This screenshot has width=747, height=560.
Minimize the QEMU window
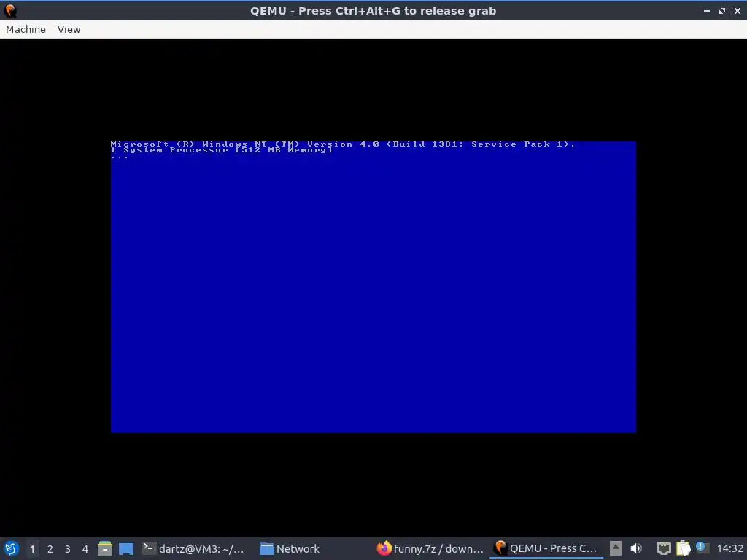click(706, 10)
